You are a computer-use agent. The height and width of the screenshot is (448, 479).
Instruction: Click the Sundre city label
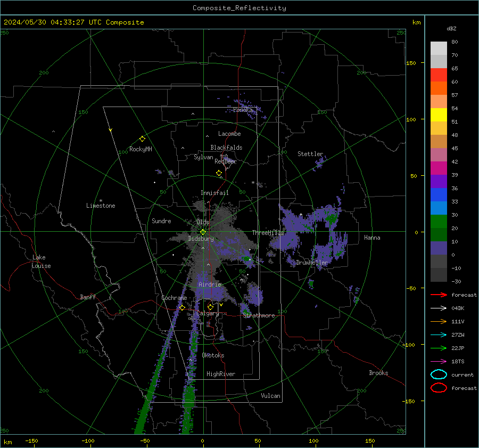(161, 221)
